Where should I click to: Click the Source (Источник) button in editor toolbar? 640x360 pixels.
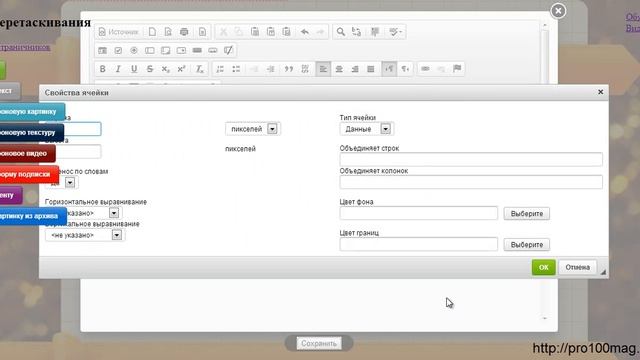[x=119, y=32]
